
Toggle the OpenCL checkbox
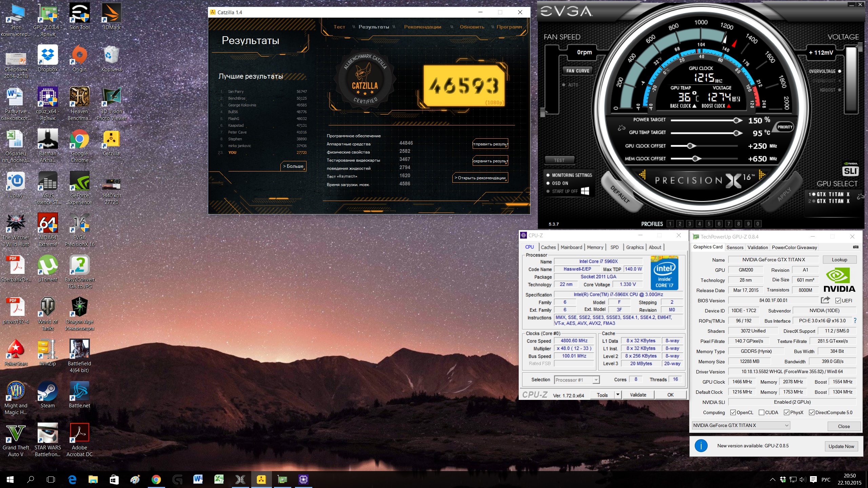click(733, 412)
